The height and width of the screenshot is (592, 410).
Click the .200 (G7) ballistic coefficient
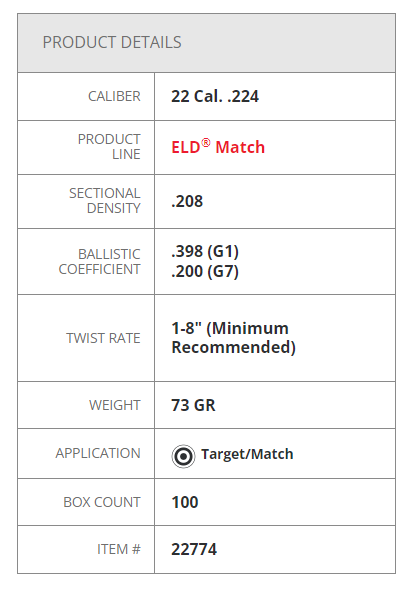coord(205,271)
